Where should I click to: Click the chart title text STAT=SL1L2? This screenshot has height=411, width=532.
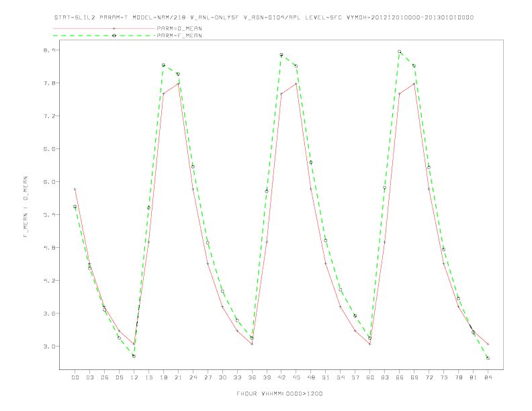(75, 17)
